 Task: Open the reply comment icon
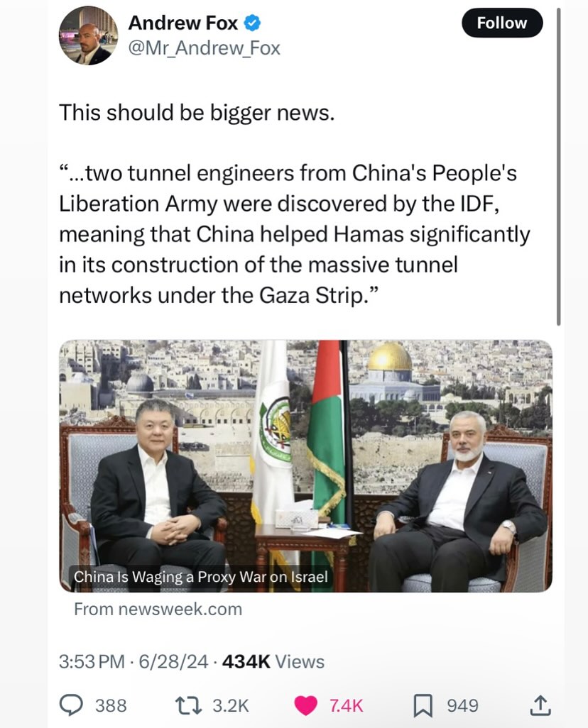(71, 705)
